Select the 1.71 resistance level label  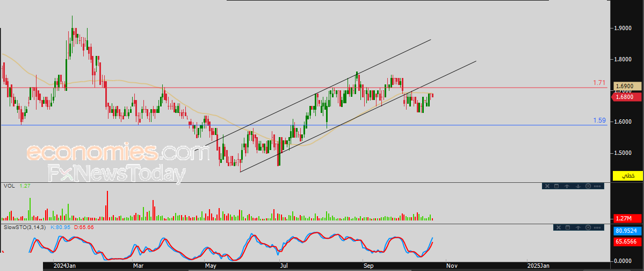(599, 83)
